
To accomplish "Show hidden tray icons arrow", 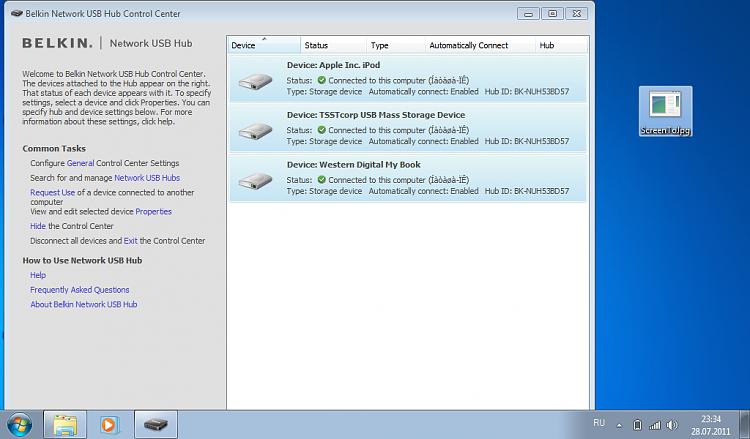I will click(619, 425).
